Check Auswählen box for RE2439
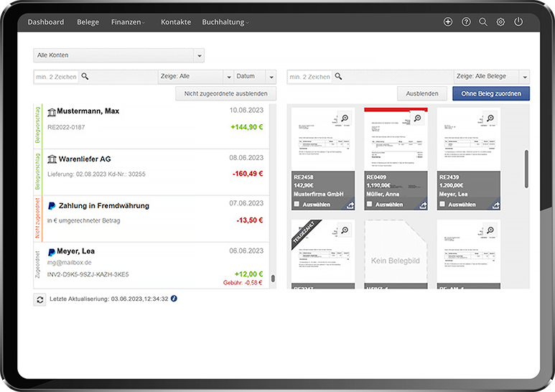The image size is (555, 392). click(442, 205)
